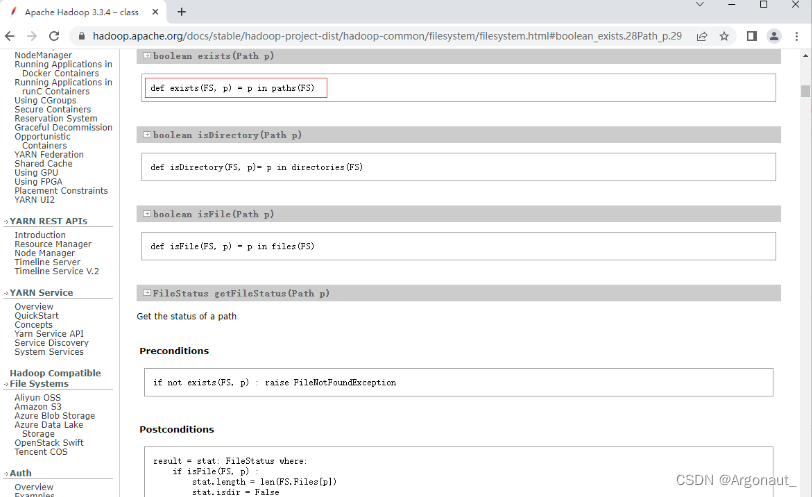Viewport: 812px width, 497px height.
Task: Open the Resource Manager REST link
Action: pos(53,244)
